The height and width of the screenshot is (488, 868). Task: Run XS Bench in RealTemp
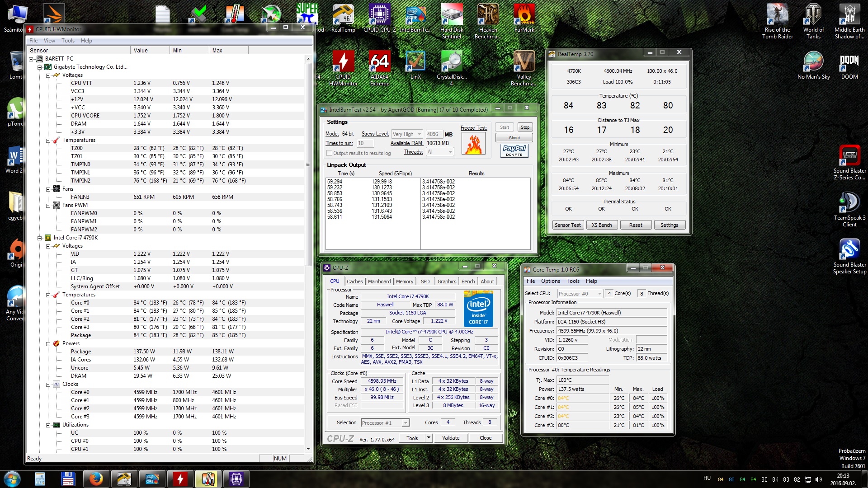click(x=602, y=225)
